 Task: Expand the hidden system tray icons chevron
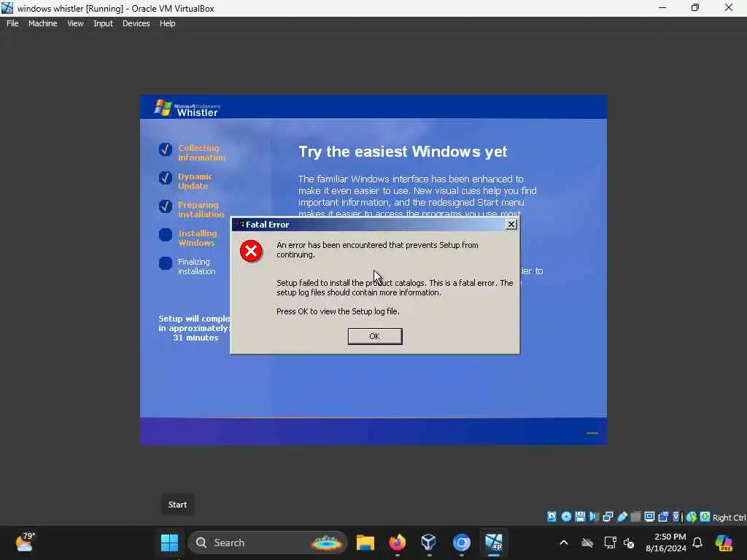click(x=564, y=542)
